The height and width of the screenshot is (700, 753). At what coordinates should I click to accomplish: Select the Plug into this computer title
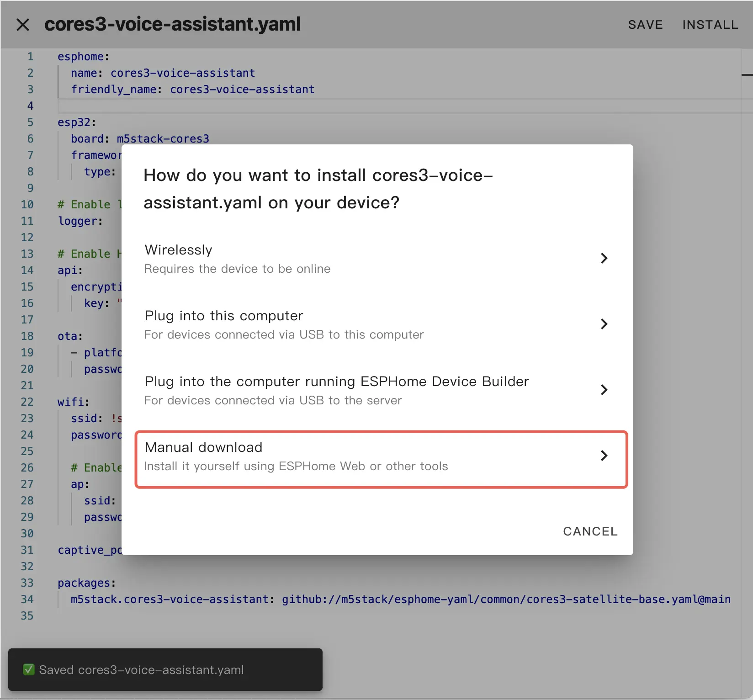223,316
